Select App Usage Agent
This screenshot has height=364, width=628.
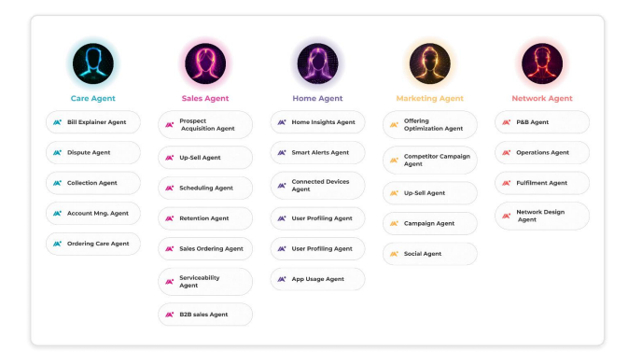coord(317,279)
